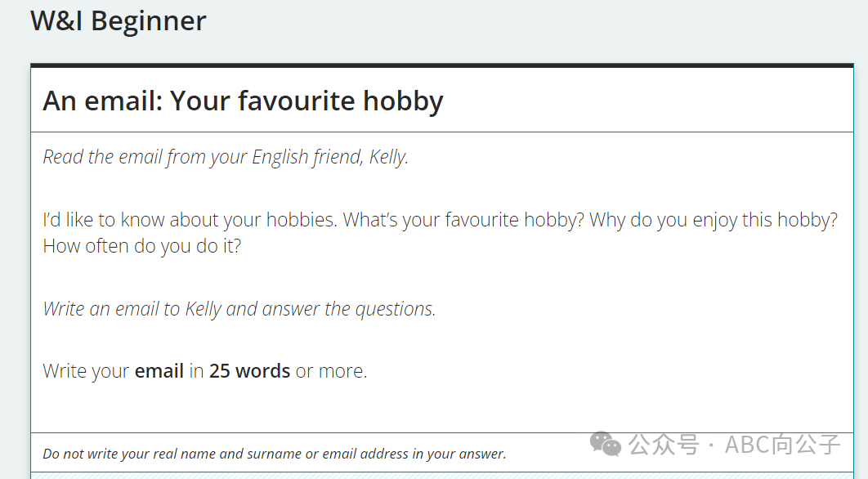Click the dark top border of task card
The width and height of the screenshot is (868, 479).
point(441,65)
